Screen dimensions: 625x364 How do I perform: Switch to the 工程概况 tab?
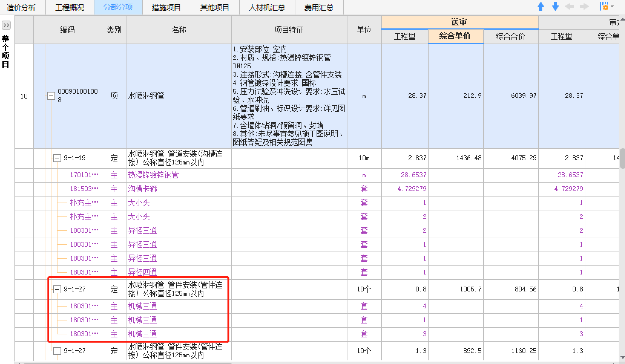pos(70,8)
